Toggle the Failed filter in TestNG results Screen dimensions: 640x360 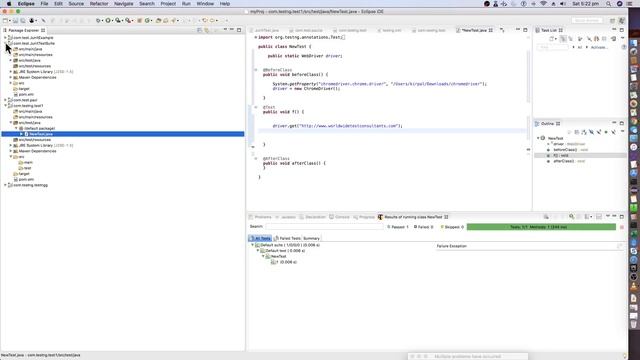point(423,227)
